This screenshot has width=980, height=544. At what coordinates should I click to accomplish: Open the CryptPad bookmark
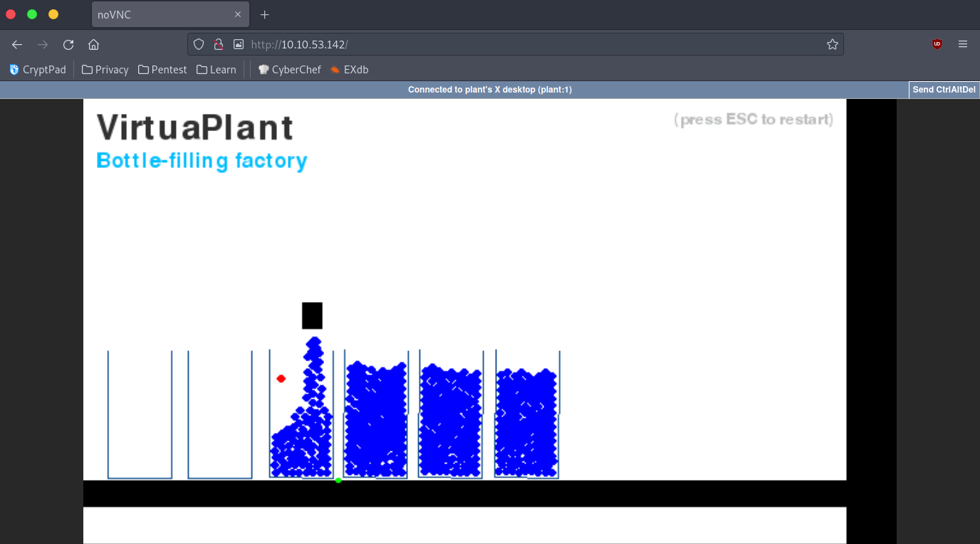(x=37, y=69)
